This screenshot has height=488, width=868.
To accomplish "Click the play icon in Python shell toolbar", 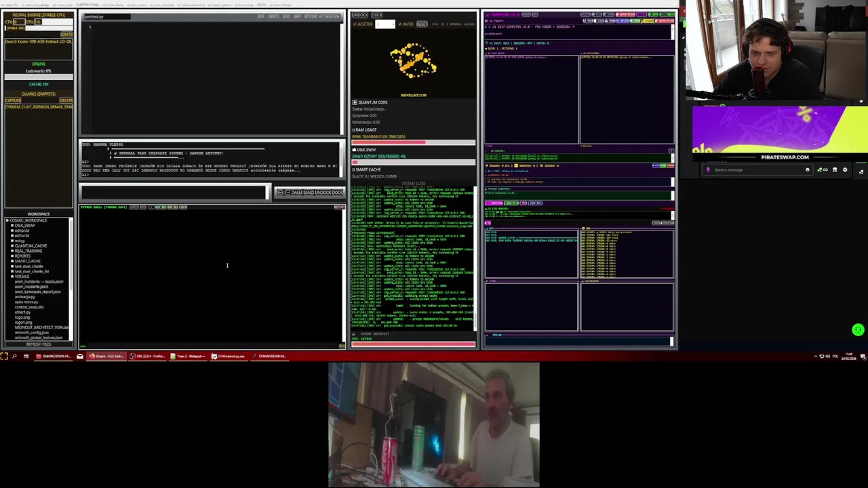I will click(151, 207).
